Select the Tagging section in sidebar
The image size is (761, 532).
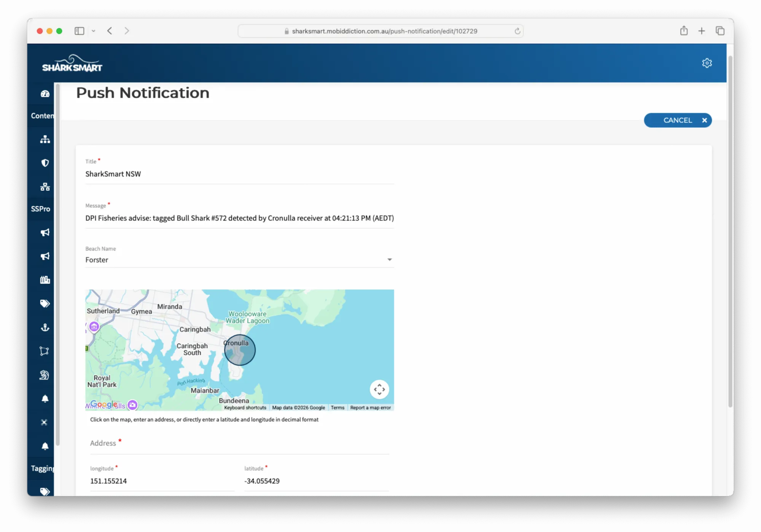click(x=42, y=468)
